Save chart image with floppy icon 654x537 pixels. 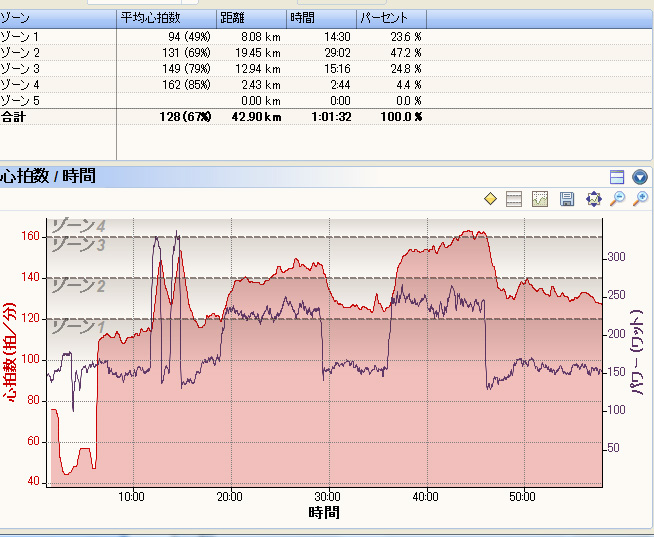[567, 199]
